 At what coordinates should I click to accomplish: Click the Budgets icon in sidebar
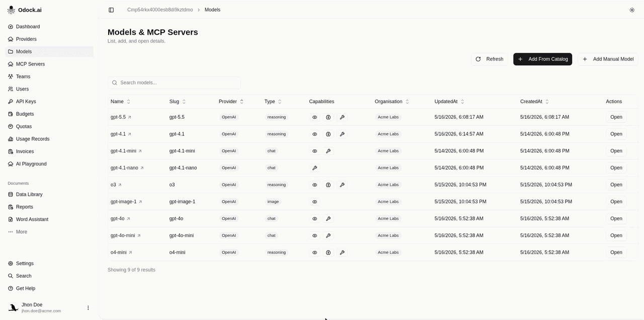click(x=11, y=114)
